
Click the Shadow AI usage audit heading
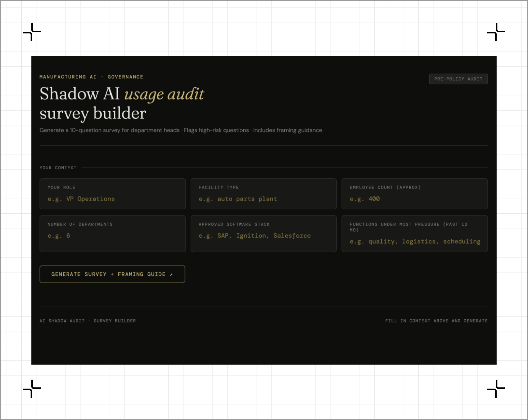click(122, 94)
